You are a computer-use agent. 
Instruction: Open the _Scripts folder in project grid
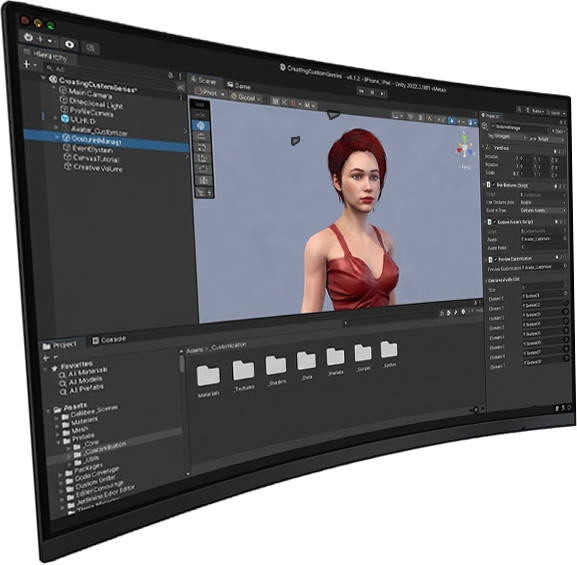click(363, 352)
